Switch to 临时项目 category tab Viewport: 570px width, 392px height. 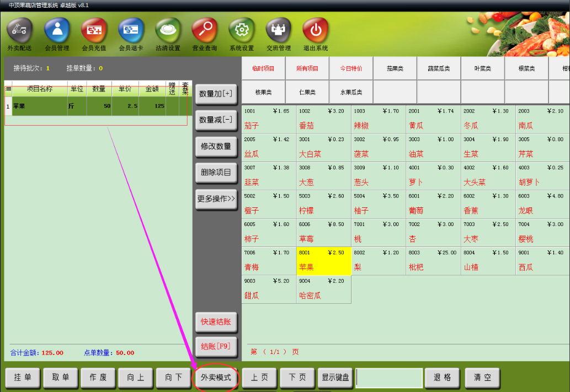tap(264, 68)
